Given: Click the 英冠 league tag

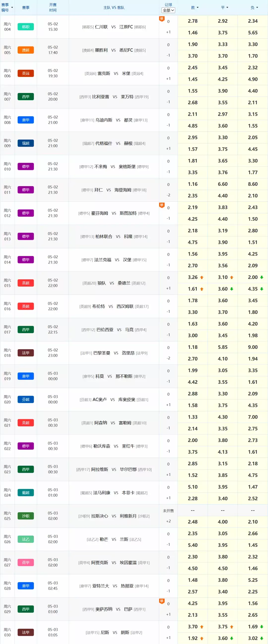Looking at the screenshot, I should [26, 73].
